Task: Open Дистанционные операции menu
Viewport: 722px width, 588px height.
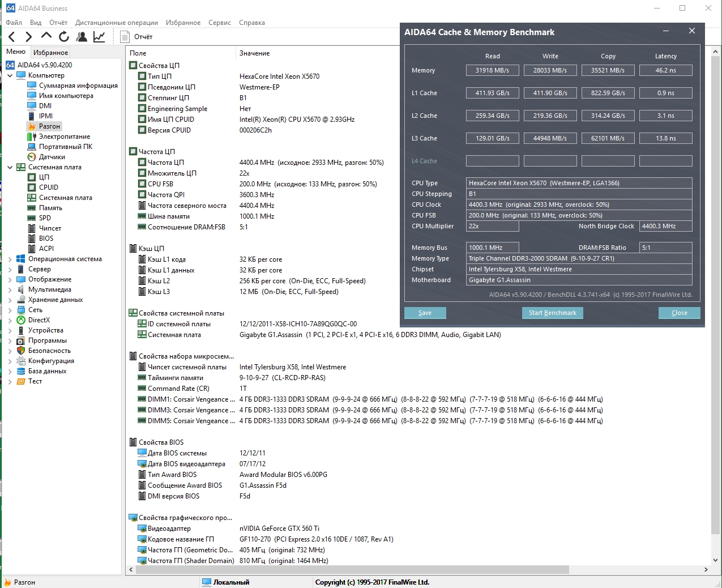Action: click(117, 23)
